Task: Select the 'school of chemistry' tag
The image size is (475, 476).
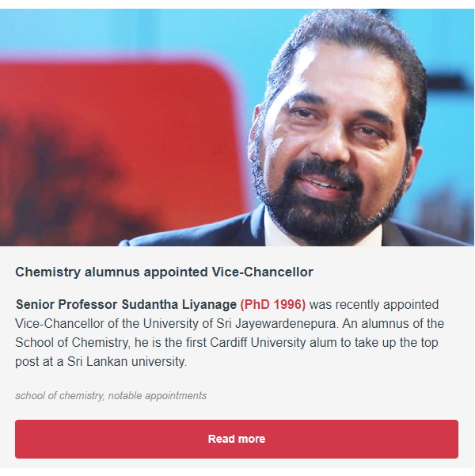Action: 59,395
